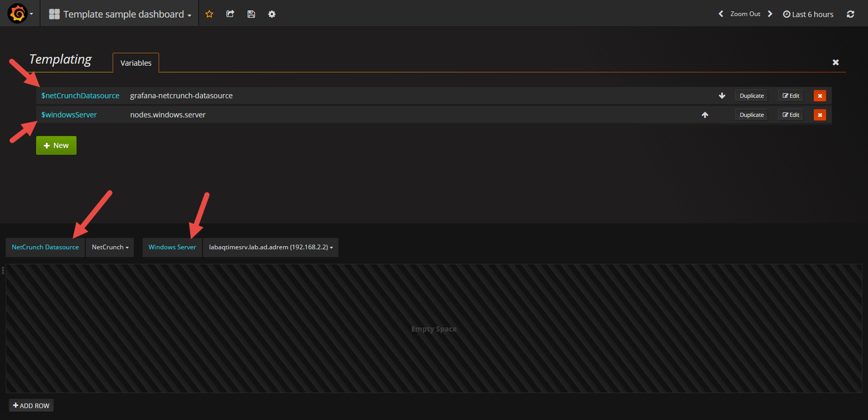The height and width of the screenshot is (420, 868).
Task: Delete the $windowsServer variable
Action: pos(820,115)
